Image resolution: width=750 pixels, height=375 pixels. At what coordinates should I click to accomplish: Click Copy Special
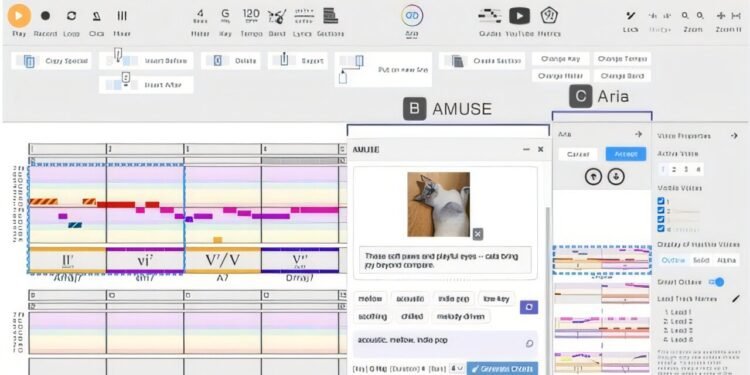[52, 61]
